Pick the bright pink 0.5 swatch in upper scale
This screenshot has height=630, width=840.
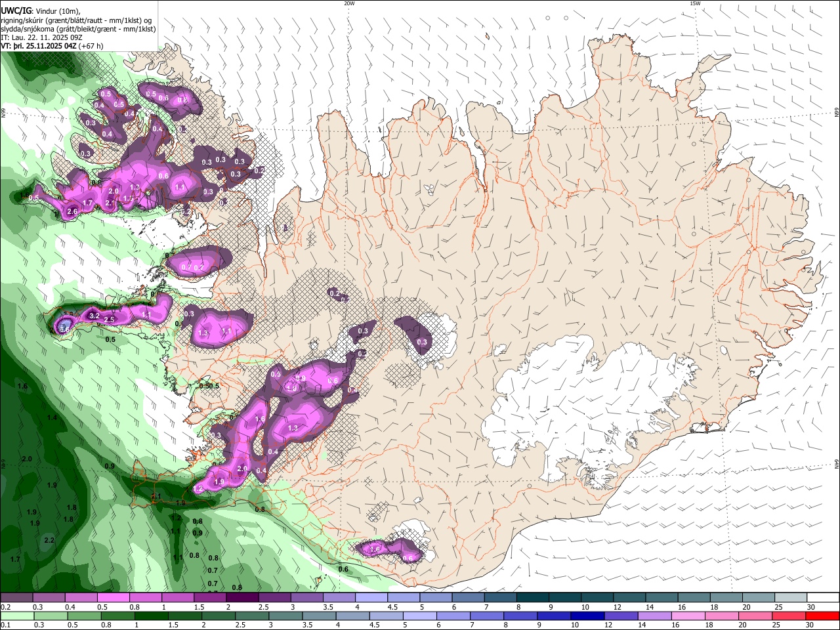click(114, 598)
